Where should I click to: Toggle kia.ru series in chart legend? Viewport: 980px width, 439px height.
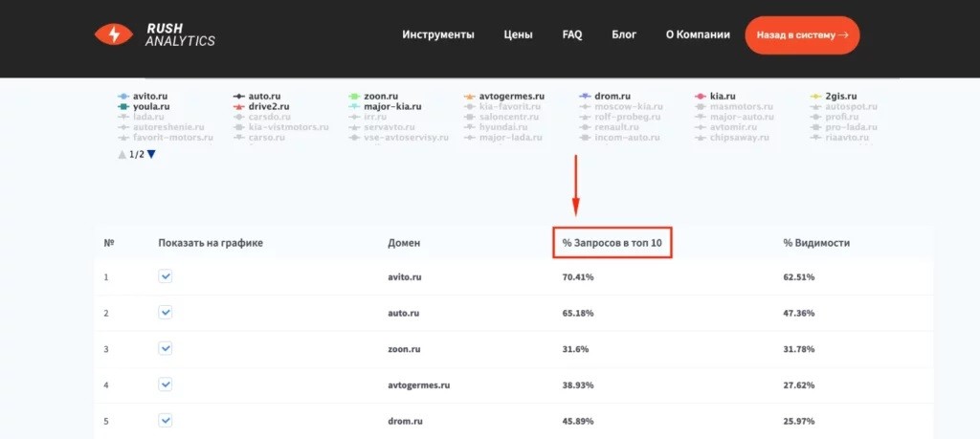715,97
